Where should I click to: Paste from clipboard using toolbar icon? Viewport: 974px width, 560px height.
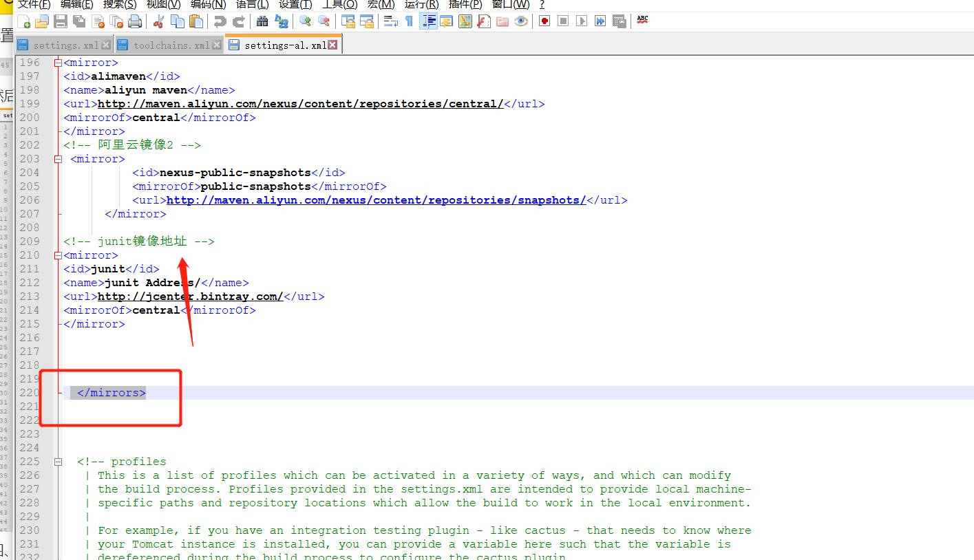[x=195, y=21]
